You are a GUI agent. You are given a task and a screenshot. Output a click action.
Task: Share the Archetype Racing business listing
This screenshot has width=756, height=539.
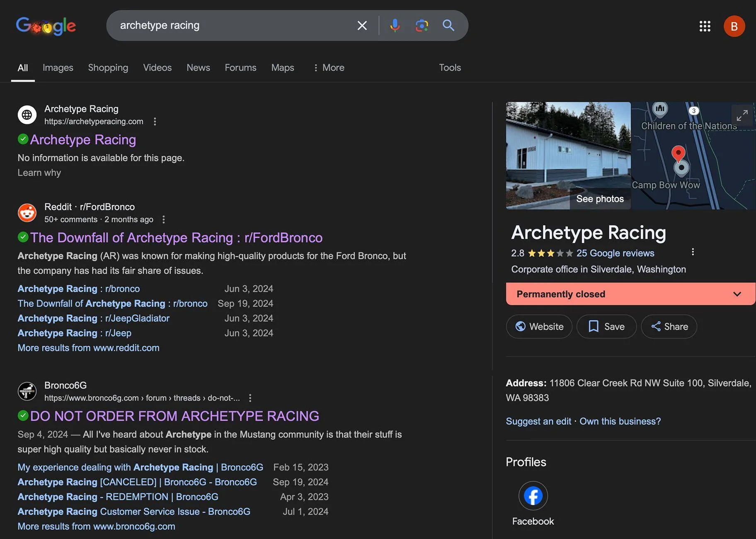pyautogui.click(x=669, y=327)
